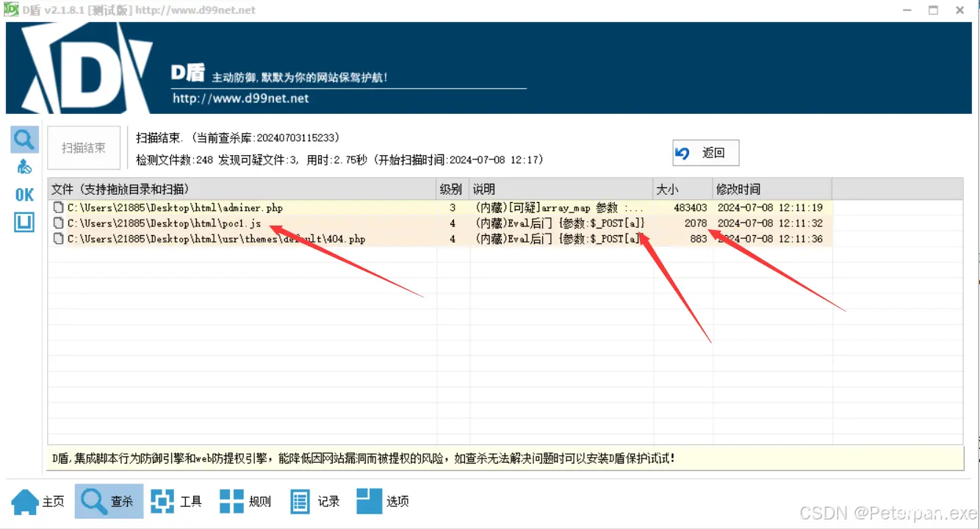Click file icon beside adminer.php
This screenshot has height=529, width=980.
(x=59, y=208)
